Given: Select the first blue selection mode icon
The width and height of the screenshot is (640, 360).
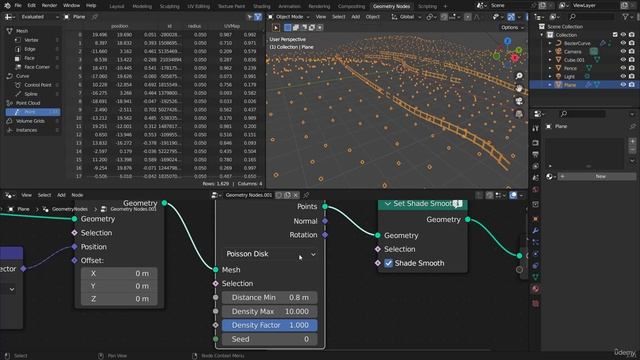Looking at the screenshot, I should click(x=287, y=27).
